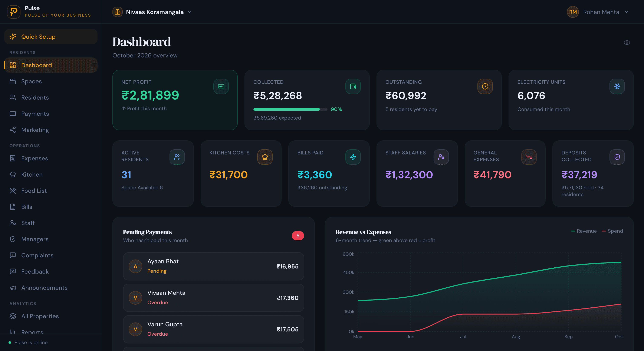Open Vivaan Mehta overdue payment row

214,298
